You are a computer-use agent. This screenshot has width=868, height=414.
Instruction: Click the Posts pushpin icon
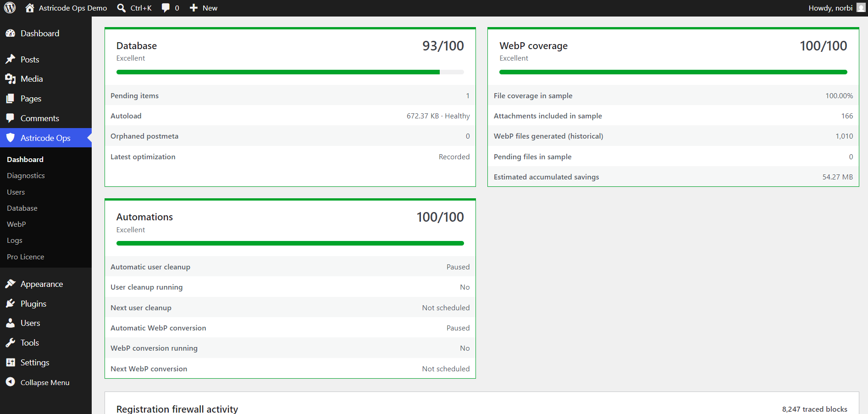[x=10, y=59]
